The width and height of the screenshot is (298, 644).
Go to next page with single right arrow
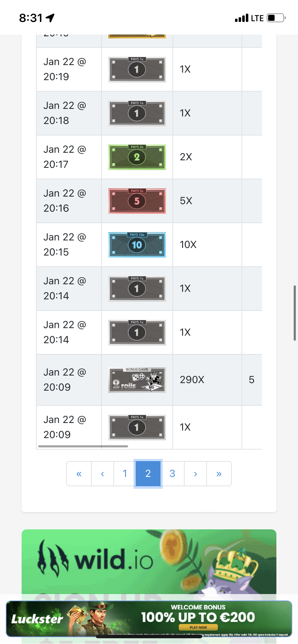(x=195, y=474)
